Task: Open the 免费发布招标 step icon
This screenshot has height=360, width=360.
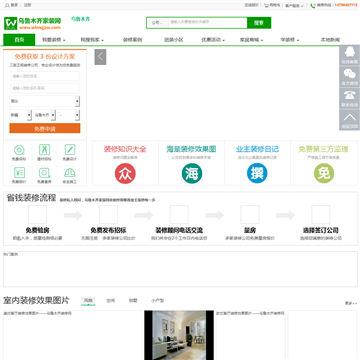Action: (x=108, y=214)
